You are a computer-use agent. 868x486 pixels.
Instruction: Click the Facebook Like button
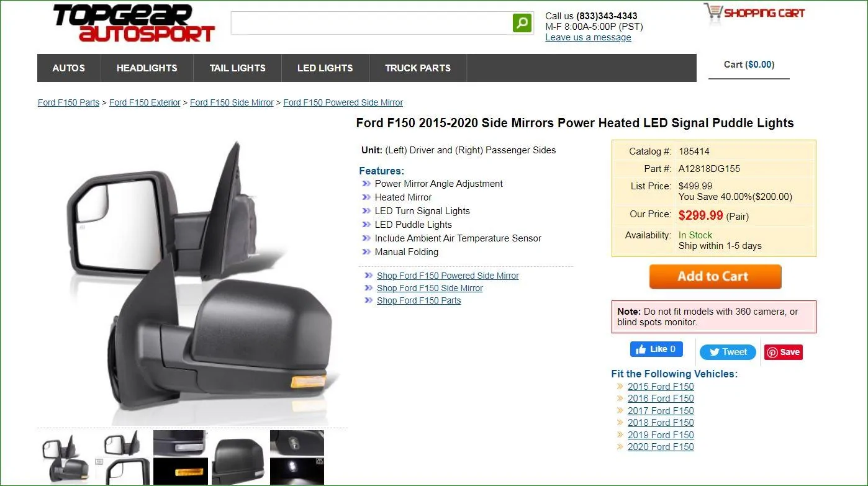656,349
